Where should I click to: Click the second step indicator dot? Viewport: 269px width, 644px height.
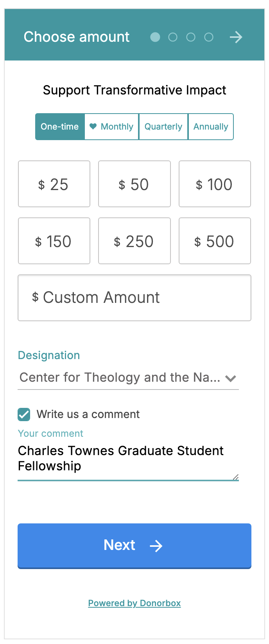173,37
